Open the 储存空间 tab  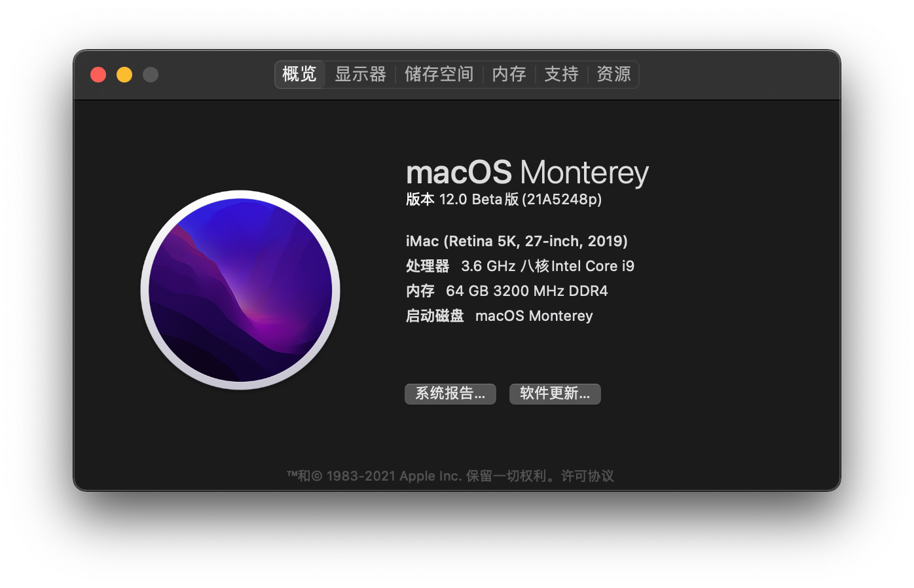[x=439, y=74]
